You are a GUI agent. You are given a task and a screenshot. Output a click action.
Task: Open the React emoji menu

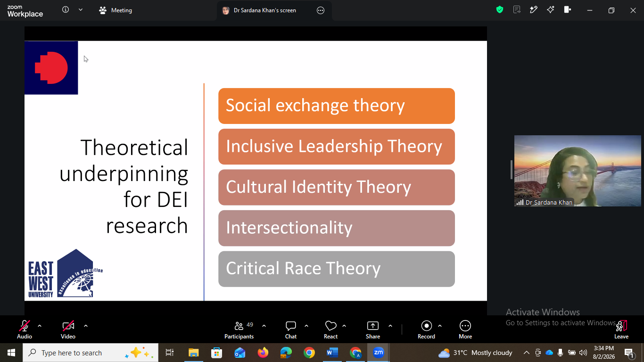[x=331, y=329]
